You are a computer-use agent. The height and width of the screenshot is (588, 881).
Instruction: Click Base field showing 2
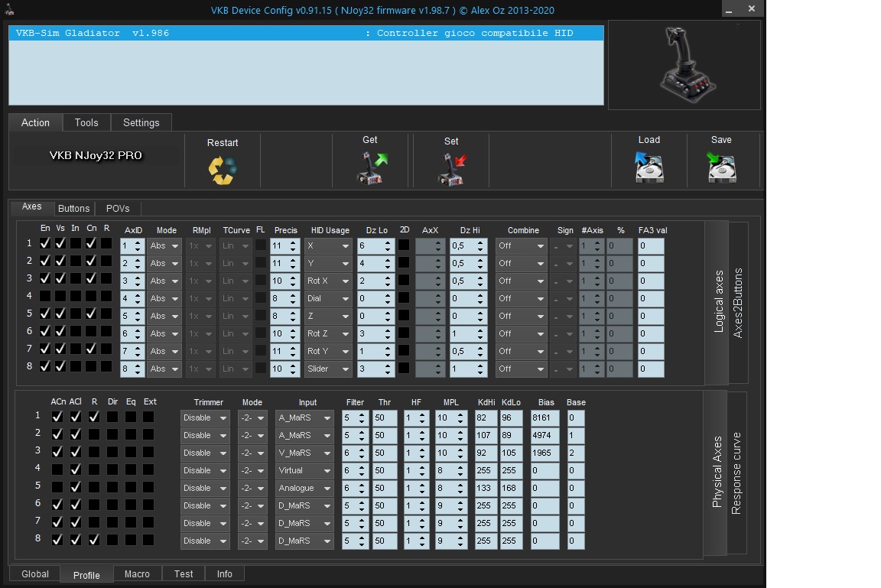(575, 453)
